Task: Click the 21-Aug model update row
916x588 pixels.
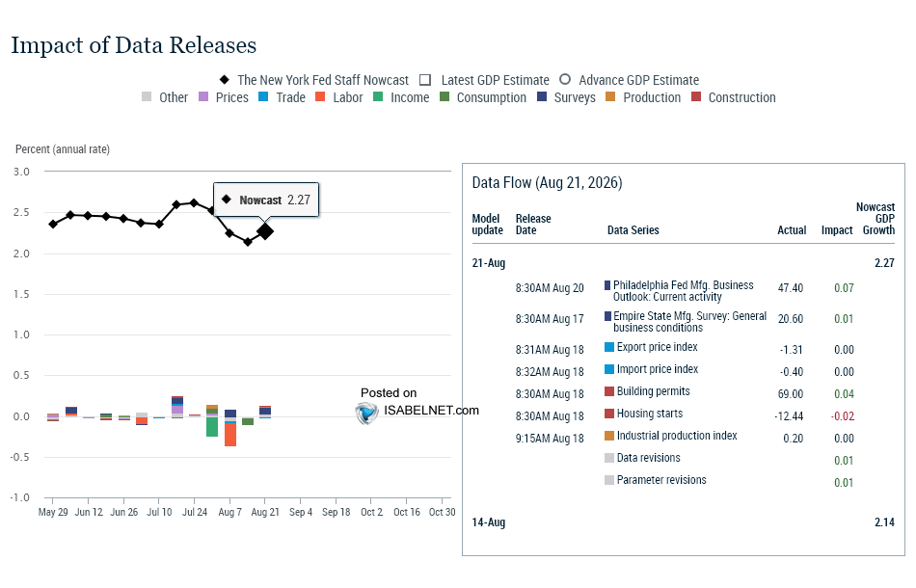Action: coord(684,263)
